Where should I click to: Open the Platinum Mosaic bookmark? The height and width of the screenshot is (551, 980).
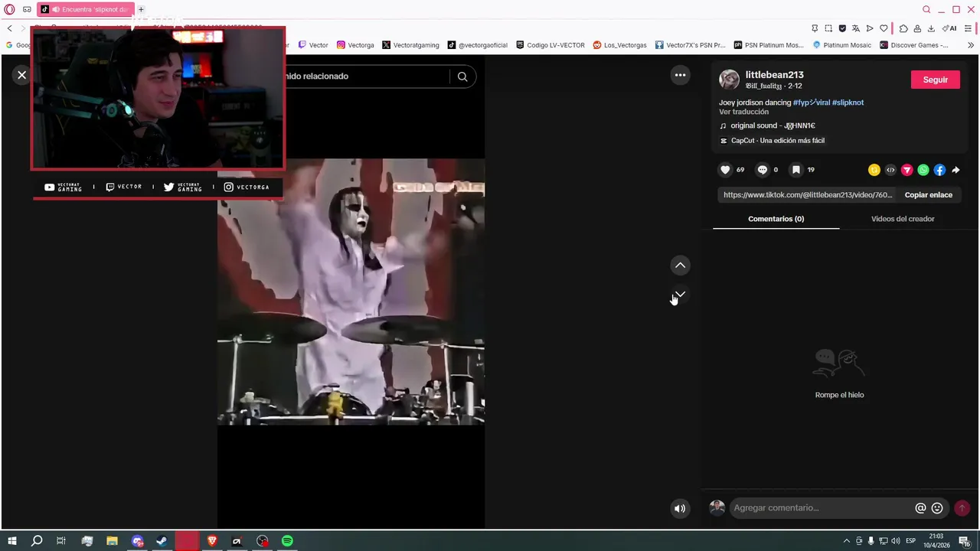point(842,45)
